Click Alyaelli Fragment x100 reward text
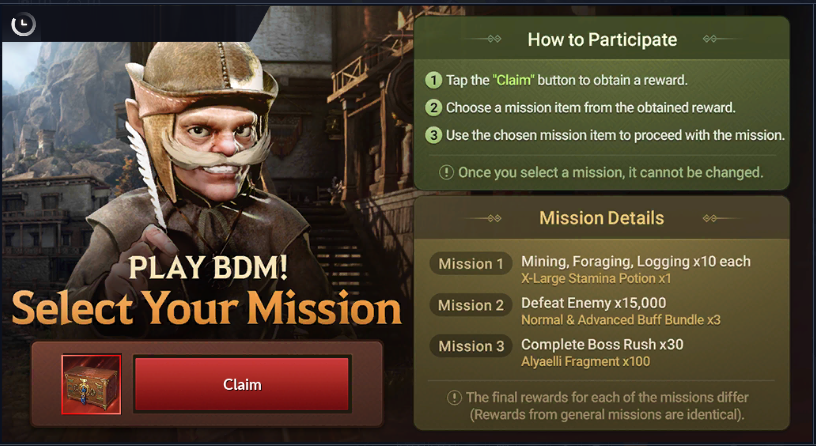Image resolution: width=816 pixels, height=446 pixels. point(585,361)
